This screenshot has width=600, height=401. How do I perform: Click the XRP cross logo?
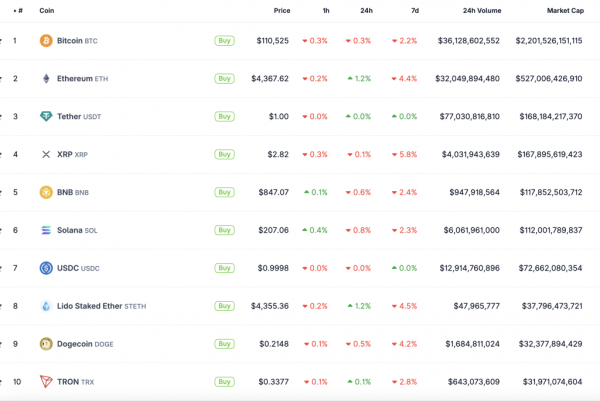click(46, 154)
